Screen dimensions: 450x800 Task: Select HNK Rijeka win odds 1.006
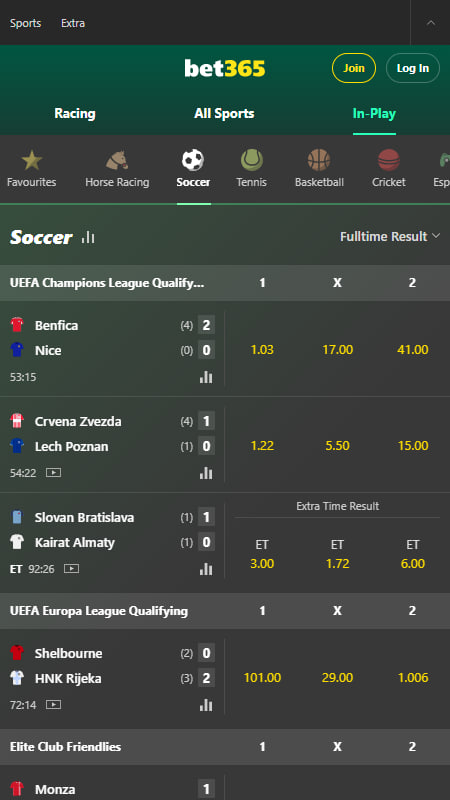(413, 678)
